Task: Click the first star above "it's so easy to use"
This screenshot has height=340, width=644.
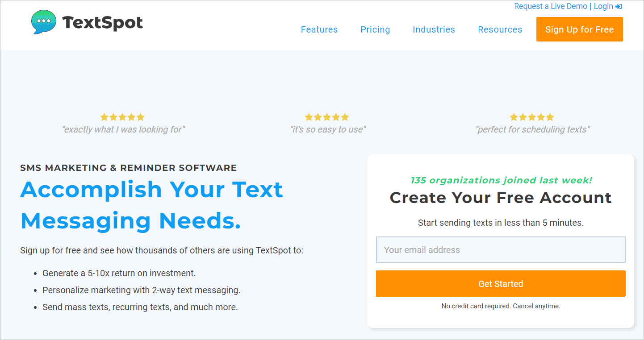Action: coord(309,116)
